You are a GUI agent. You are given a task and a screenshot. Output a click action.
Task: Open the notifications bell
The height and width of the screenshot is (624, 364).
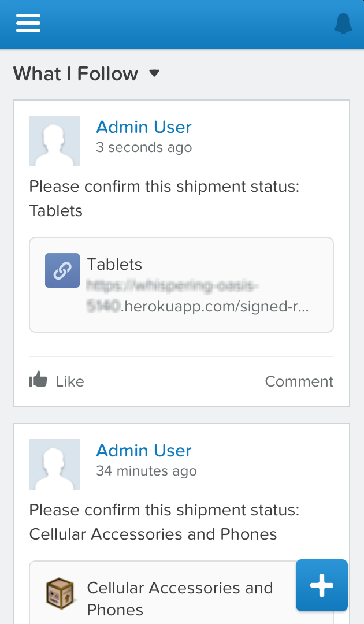[x=343, y=24]
